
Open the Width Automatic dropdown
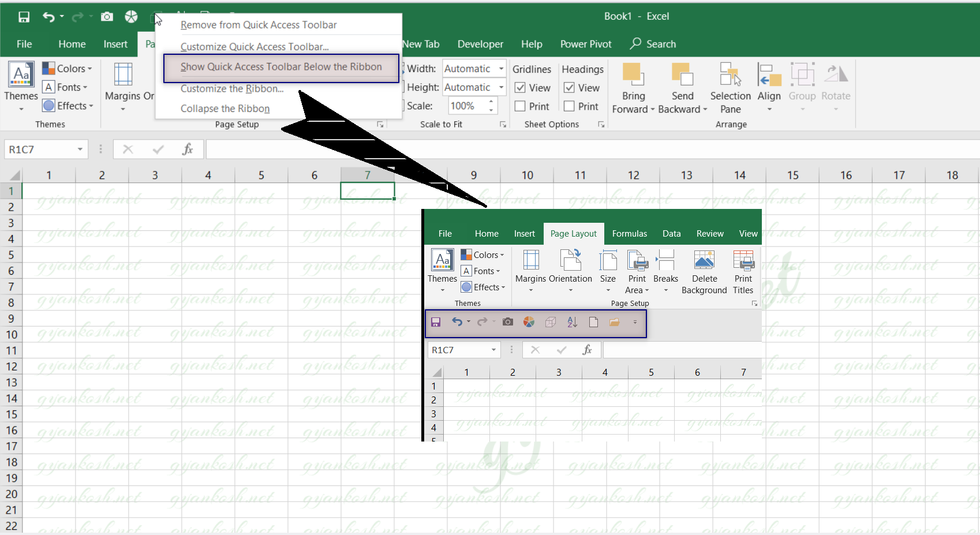(x=501, y=69)
